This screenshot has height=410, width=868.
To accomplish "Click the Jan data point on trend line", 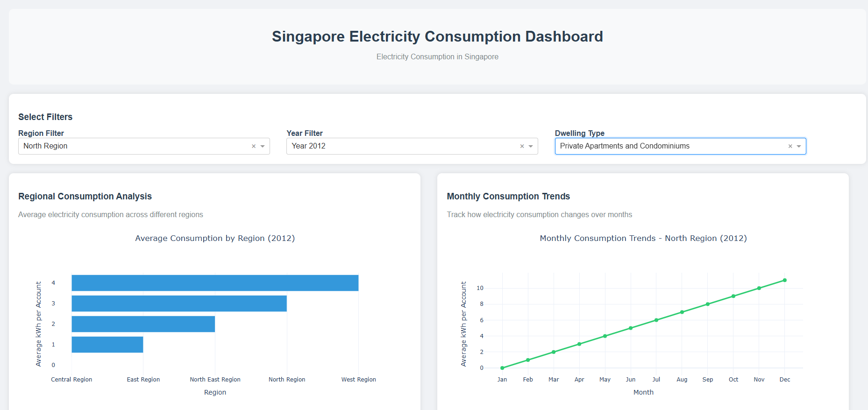I will [x=502, y=368].
